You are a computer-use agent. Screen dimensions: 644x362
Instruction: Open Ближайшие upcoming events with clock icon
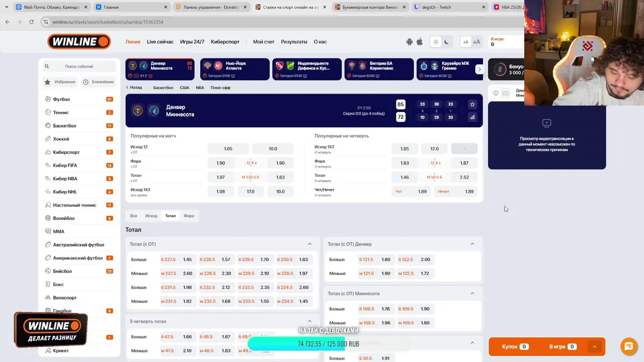pyautogui.click(x=99, y=81)
